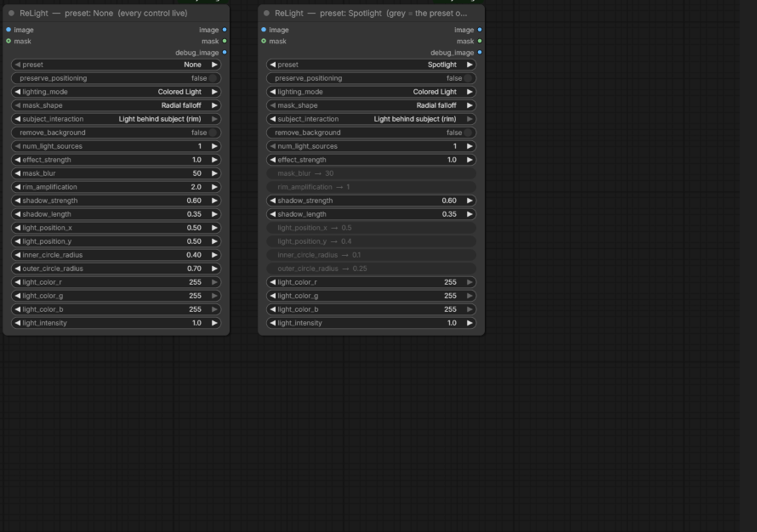Open mask_shape dropdown in preset None node
Image resolution: width=757 pixels, height=532 pixels.
pos(116,105)
